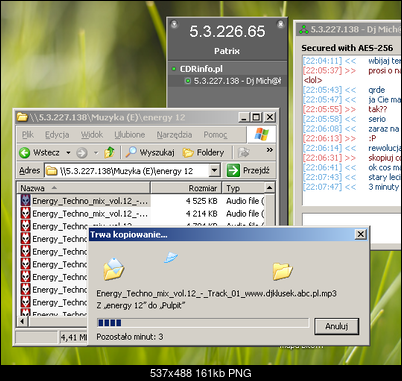Go up one folder level icon
The width and height of the screenshot is (402, 381).
(x=109, y=152)
